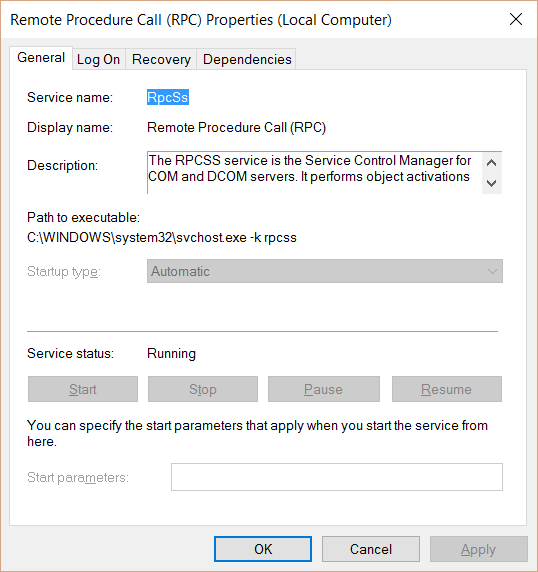Click the svchost.exe executable path text

[162, 237]
